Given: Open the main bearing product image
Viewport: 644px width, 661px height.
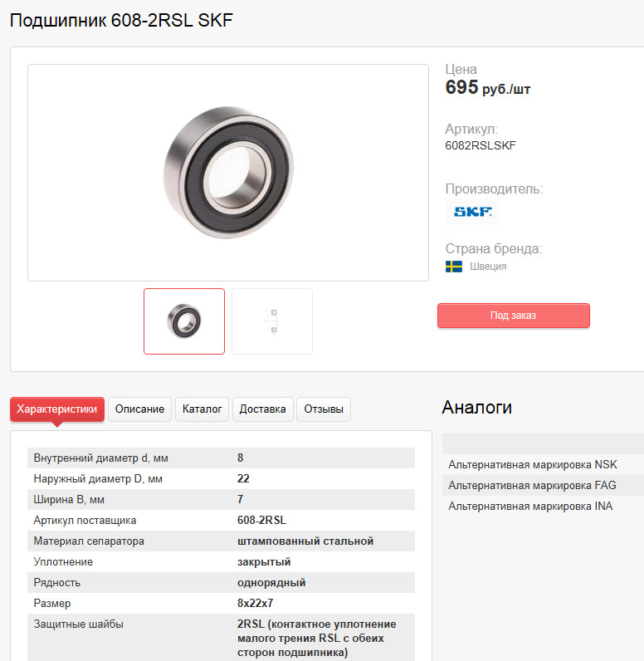Looking at the screenshot, I should coord(228,173).
